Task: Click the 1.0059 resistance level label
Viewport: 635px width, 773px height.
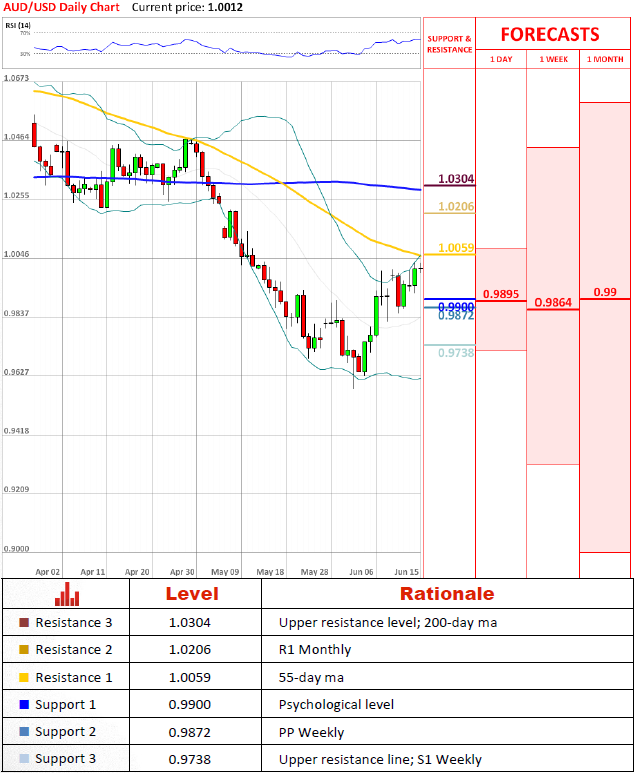Action: [x=456, y=247]
